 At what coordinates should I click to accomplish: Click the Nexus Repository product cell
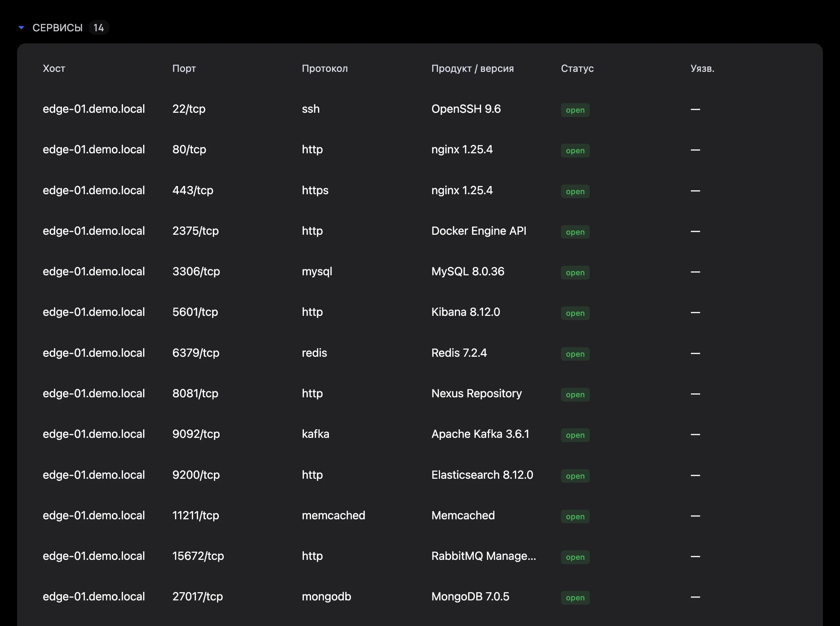pos(477,393)
